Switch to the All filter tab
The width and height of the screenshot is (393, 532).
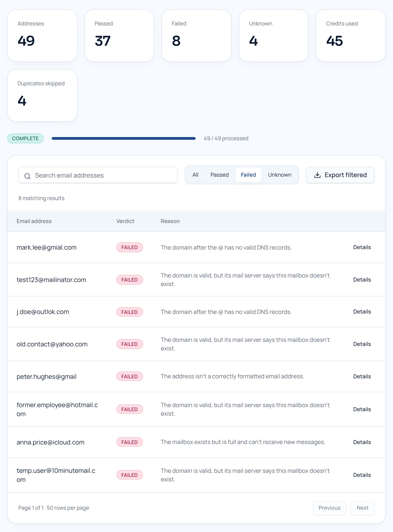coord(195,175)
